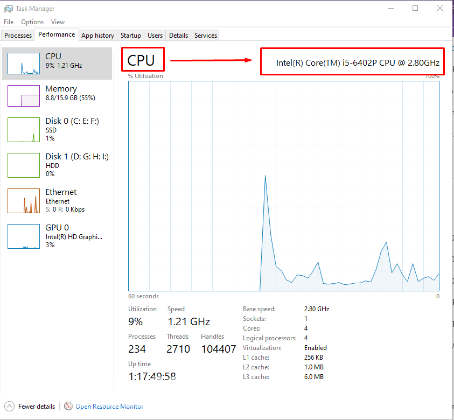
Task: Click the 234 processes value
Action: click(137, 349)
